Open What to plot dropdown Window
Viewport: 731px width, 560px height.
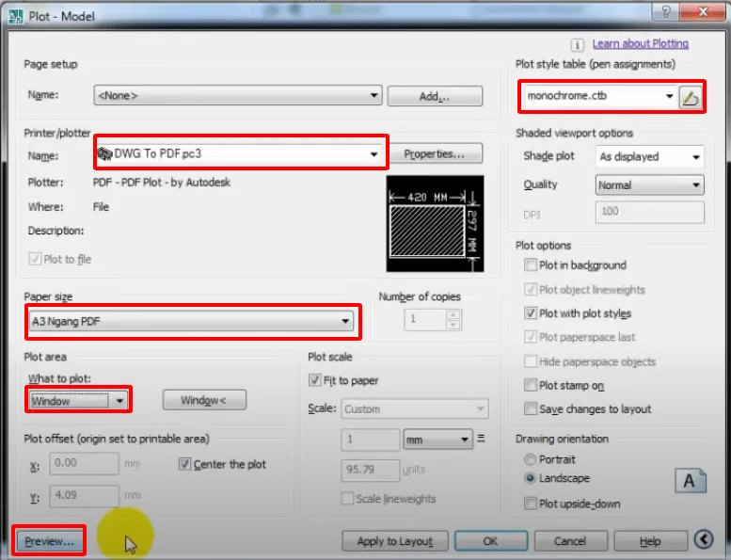(78, 400)
